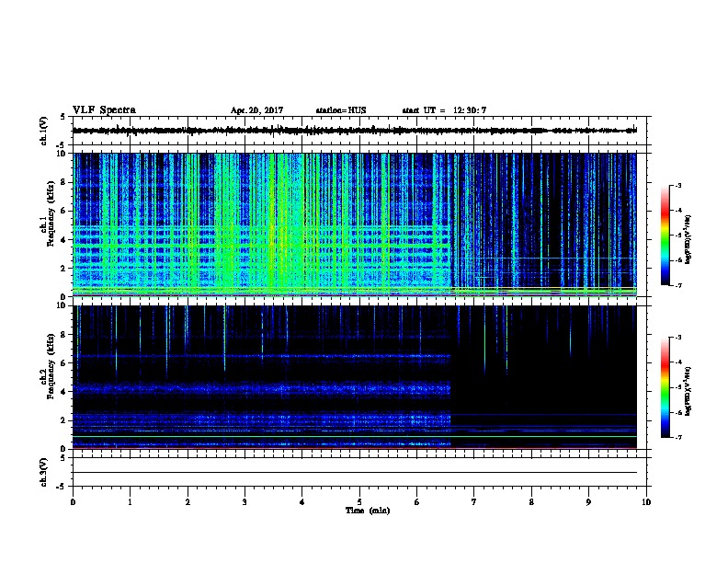
Task: Click the "-7" label on ch.1 color bar
Action: point(677,285)
